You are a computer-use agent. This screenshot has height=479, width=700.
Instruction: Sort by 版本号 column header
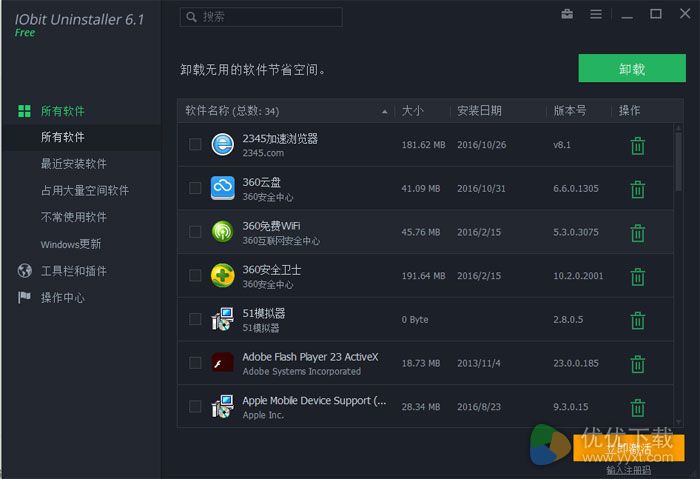(x=578, y=111)
